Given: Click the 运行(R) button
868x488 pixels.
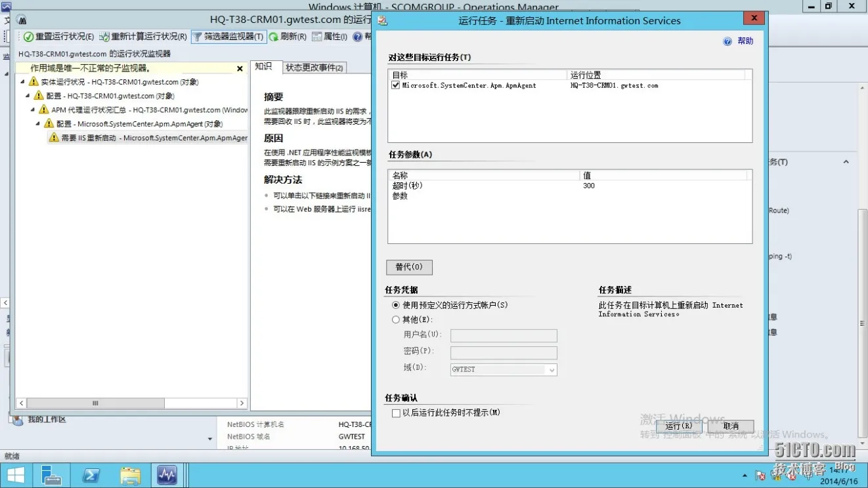Looking at the screenshot, I should coord(679,426).
